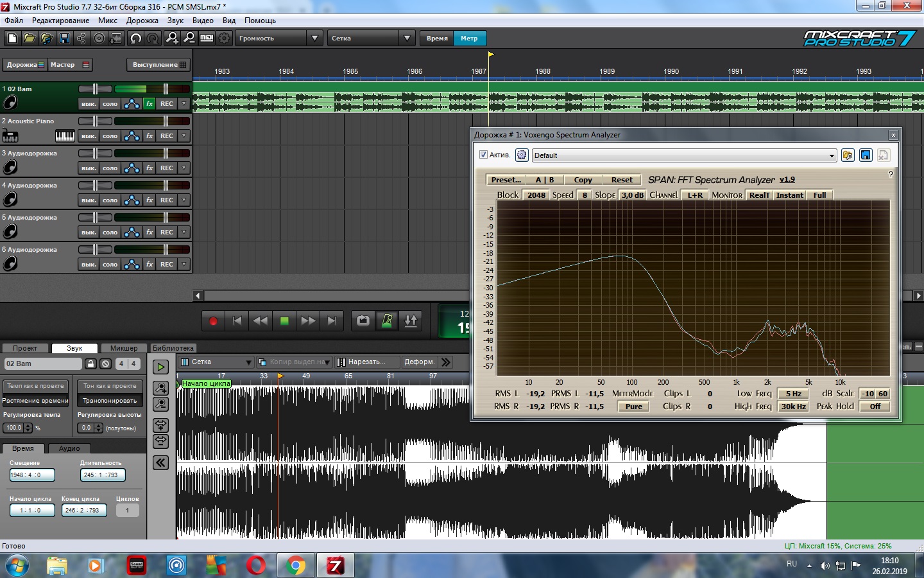Click the automation icon on the 02 Bam track
The image size is (924, 578).
(132, 103)
